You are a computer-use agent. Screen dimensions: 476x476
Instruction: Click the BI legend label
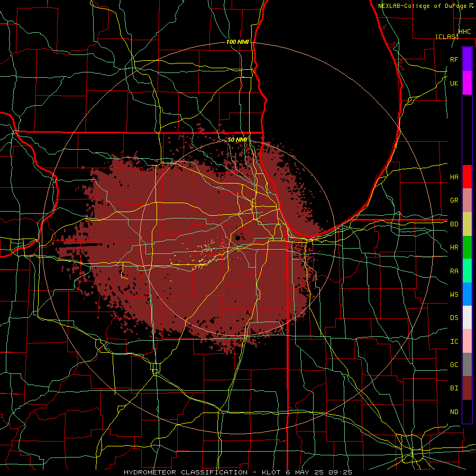pyautogui.click(x=454, y=388)
